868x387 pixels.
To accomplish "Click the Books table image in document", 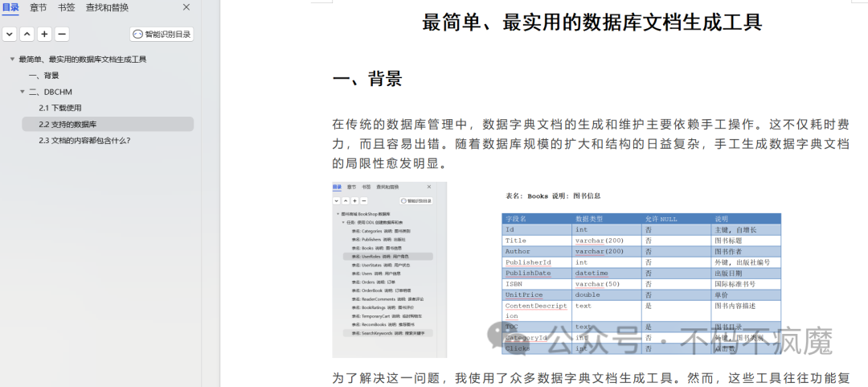I will click(x=641, y=274).
